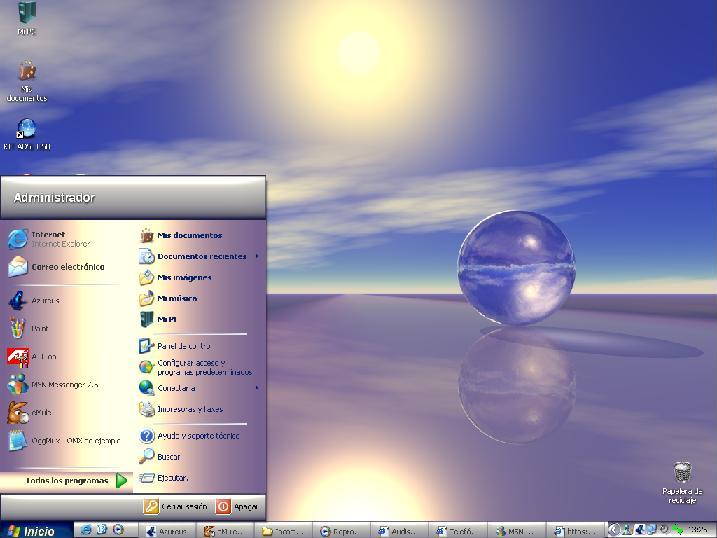Expand Todos los programas
Image resolution: width=717 pixels, height=538 pixels.
click(67, 481)
